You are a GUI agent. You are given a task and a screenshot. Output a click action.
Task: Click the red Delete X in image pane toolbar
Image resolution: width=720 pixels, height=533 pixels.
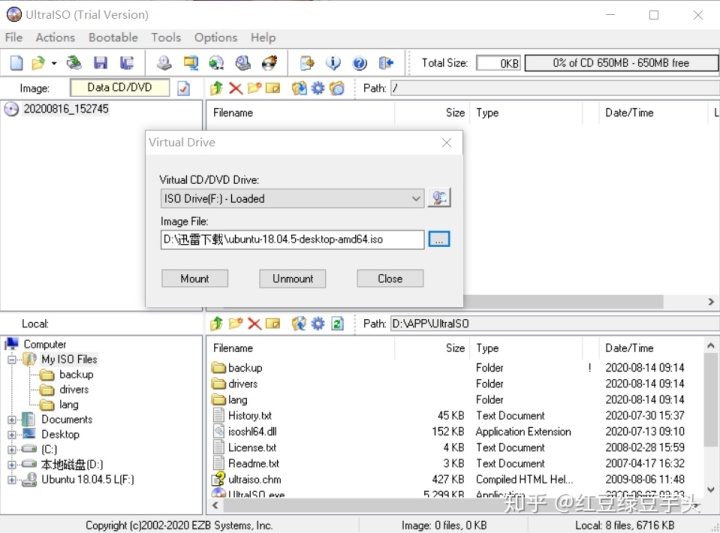click(236, 88)
